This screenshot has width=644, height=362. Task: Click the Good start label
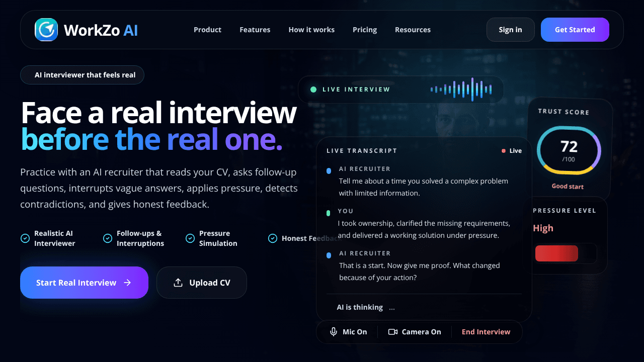[568, 186]
